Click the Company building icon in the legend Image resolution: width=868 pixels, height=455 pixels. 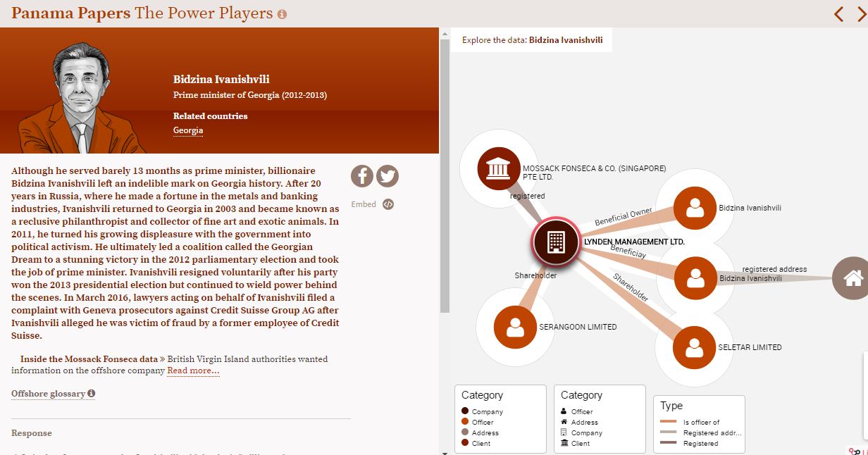click(x=564, y=432)
